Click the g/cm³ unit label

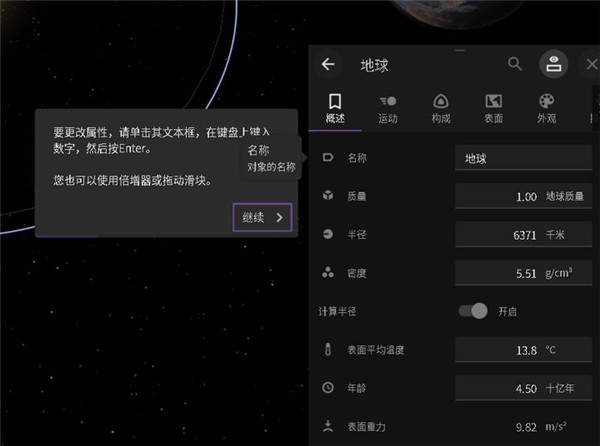point(559,273)
